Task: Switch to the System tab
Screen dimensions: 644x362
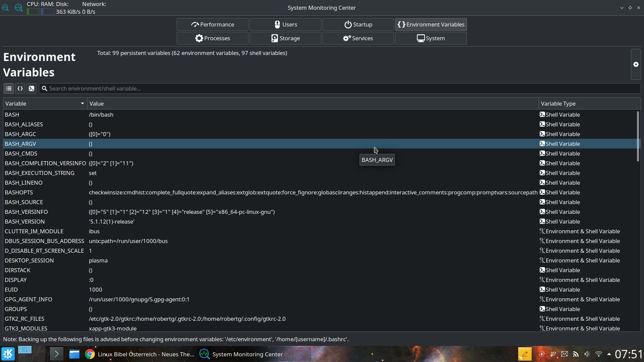Action: pos(431,38)
